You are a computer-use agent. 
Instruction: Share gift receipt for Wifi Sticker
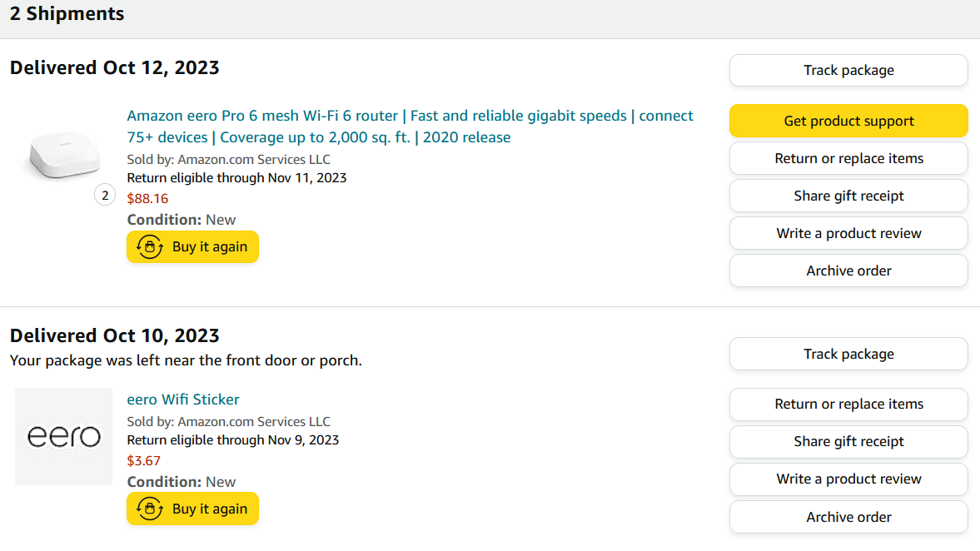848,441
